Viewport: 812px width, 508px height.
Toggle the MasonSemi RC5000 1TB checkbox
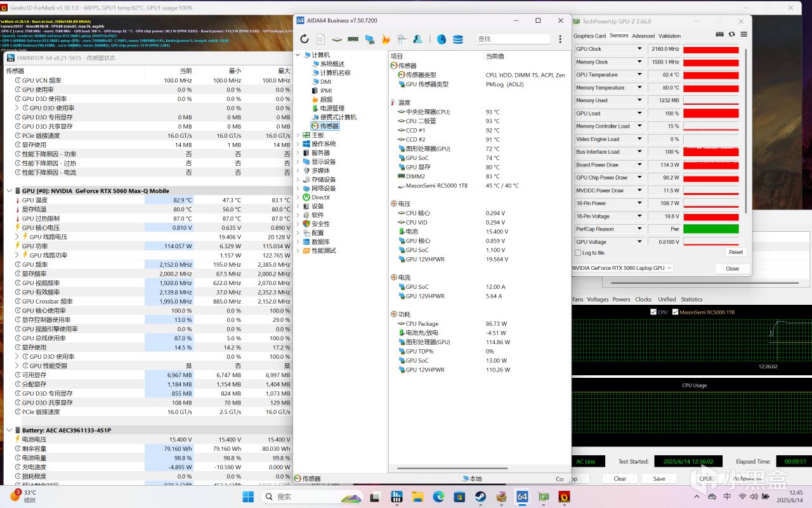[675, 312]
